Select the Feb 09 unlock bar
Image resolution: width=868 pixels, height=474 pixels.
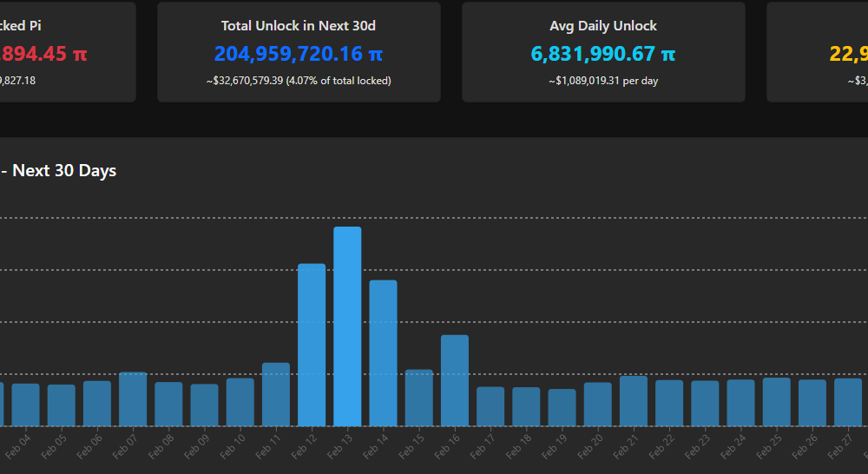coord(204,405)
